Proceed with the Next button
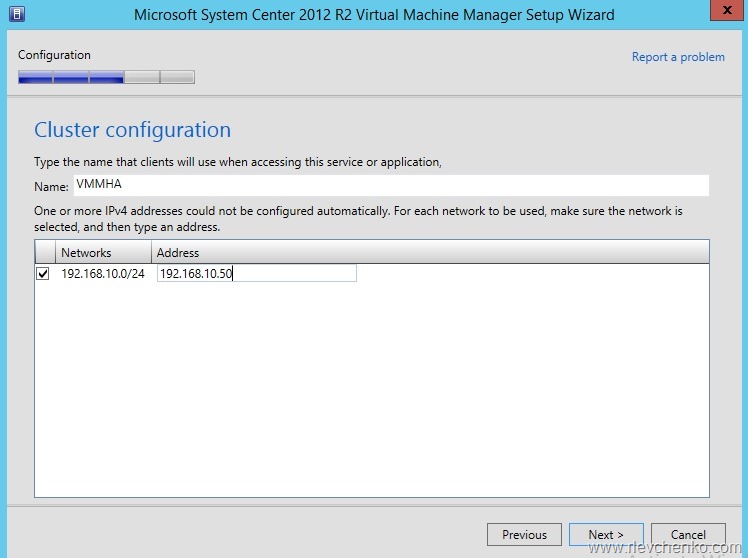The width and height of the screenshot is (748, 558). (606, 534)
